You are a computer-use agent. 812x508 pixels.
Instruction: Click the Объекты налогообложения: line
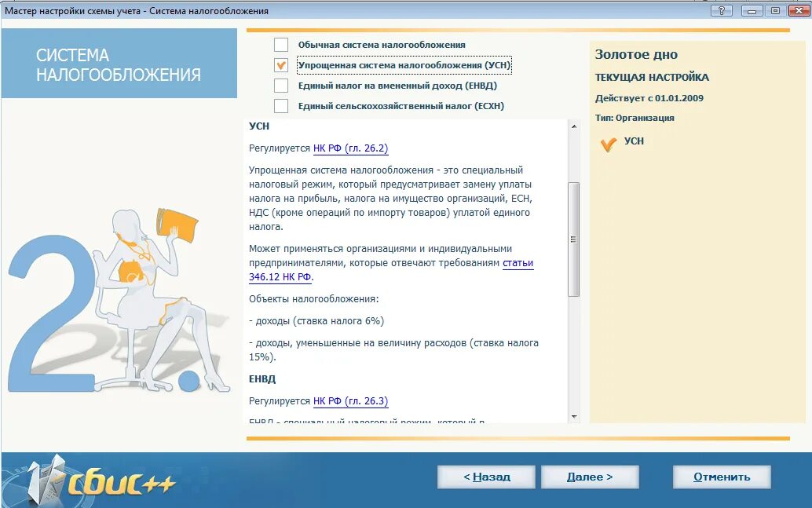pos(314,299)
